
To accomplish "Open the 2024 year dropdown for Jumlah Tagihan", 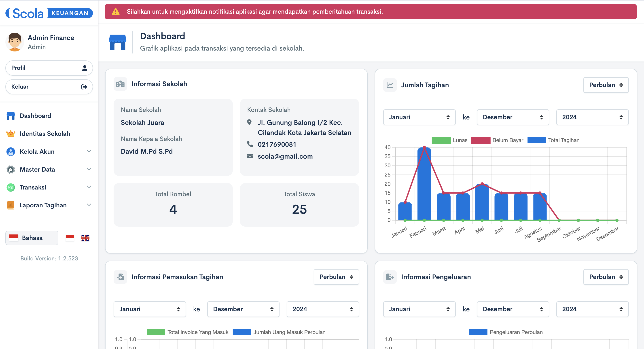I will (592, 117).
